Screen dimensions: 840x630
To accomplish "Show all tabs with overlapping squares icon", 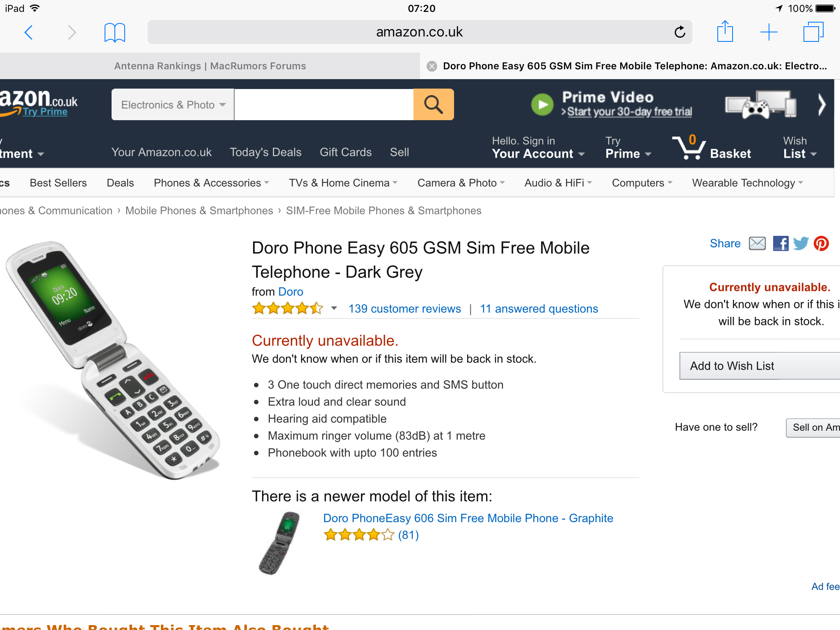I will pyautogui.click(x=813, y=32).
